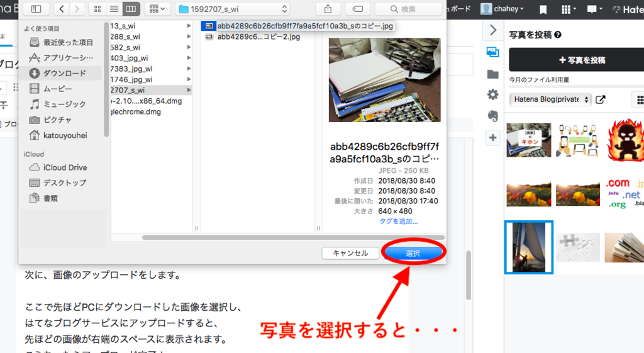644x353 pixels.
Task: Select the angry flame character thumbnail
Action: tap(625, 140)
